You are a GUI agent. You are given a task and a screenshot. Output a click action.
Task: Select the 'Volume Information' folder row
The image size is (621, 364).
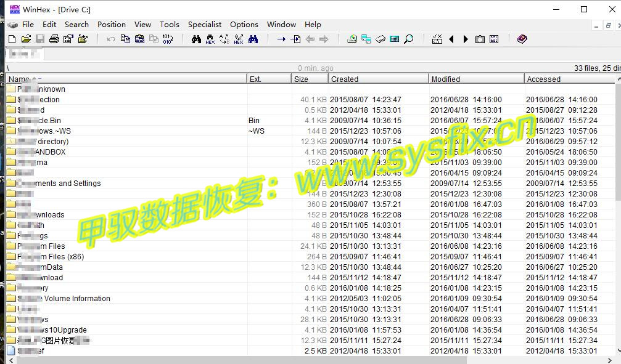pyautogui.click(x=311, y=298)
